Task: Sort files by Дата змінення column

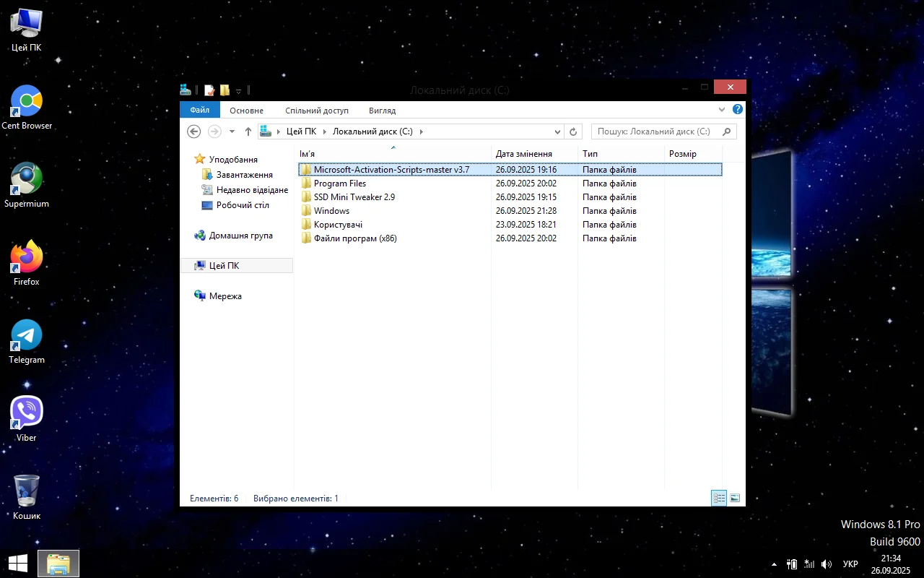Action: tap(524, 154)
